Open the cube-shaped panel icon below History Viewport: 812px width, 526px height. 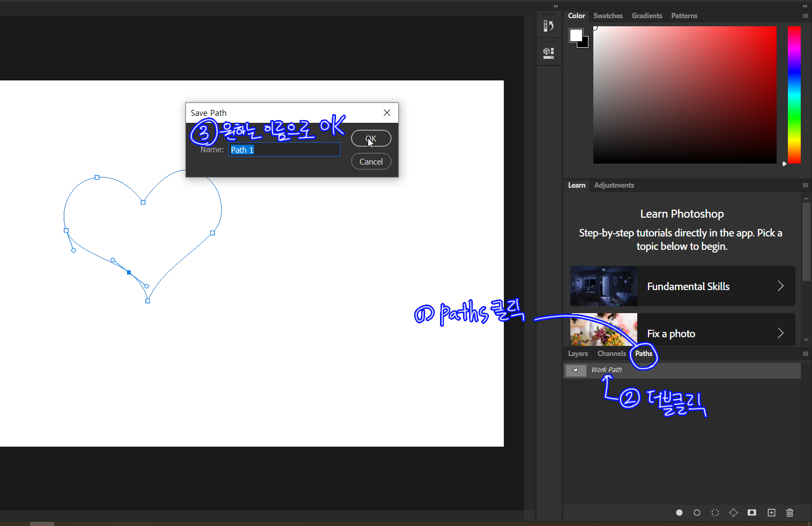click(x=548, y=53)
